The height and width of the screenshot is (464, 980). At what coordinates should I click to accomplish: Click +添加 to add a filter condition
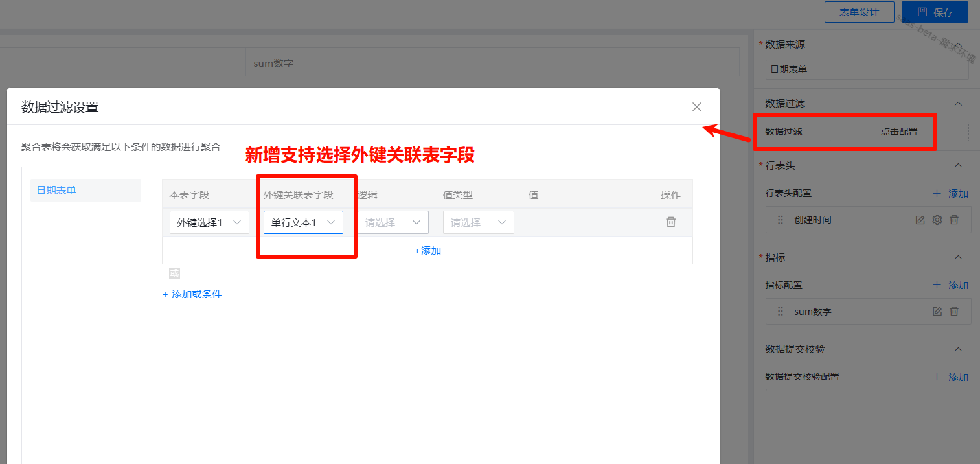tap(427, 251)
